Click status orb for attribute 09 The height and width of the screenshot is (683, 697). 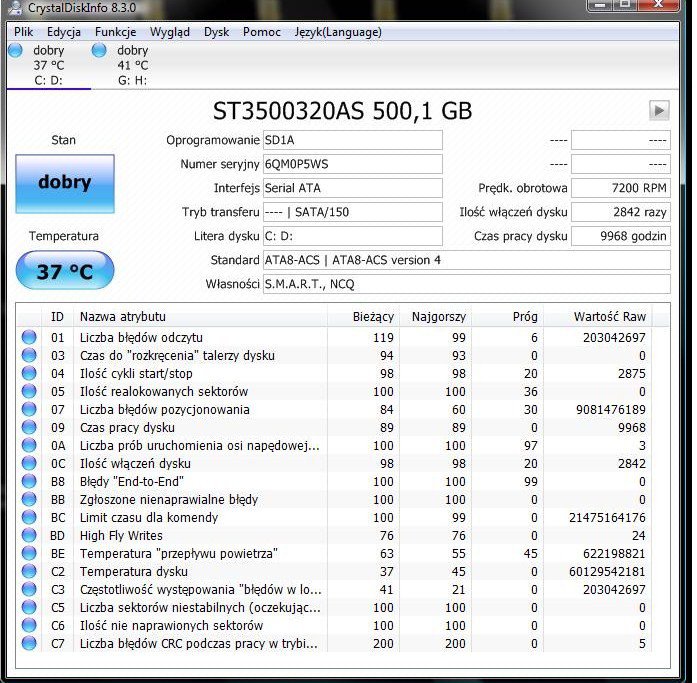(x=29, y=427)
